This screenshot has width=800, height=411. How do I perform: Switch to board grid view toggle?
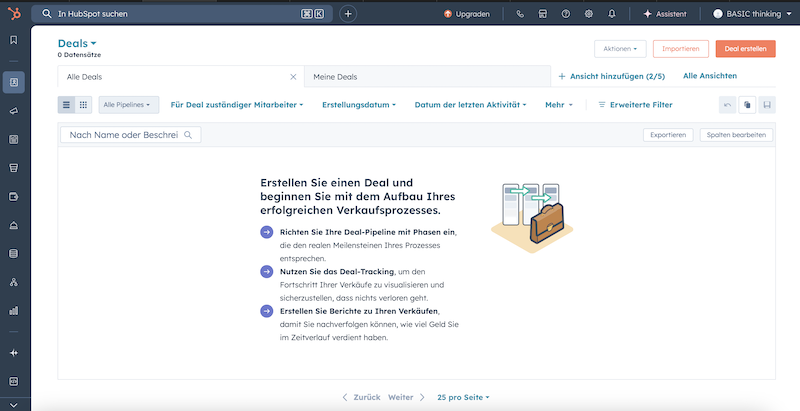pos(83,105)
